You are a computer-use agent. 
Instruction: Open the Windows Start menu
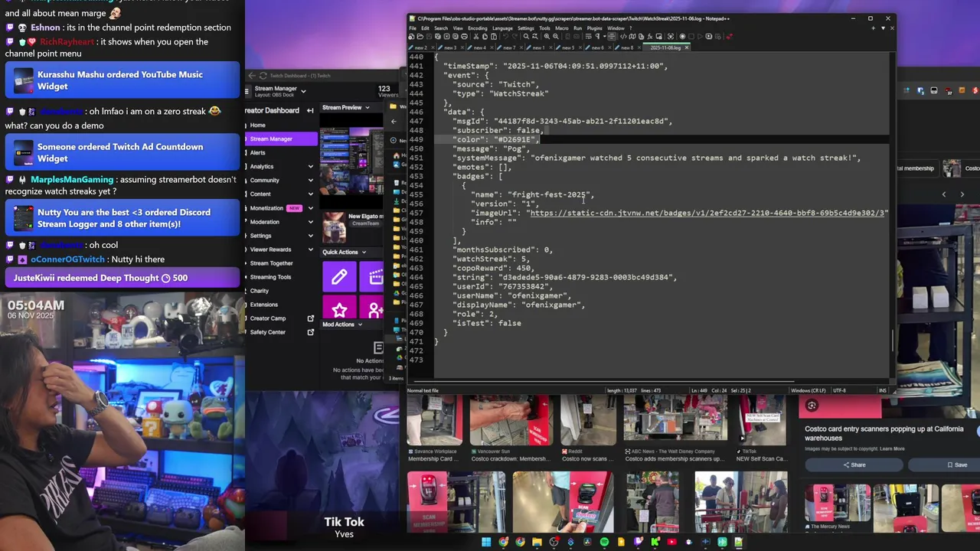pos(485,543)
